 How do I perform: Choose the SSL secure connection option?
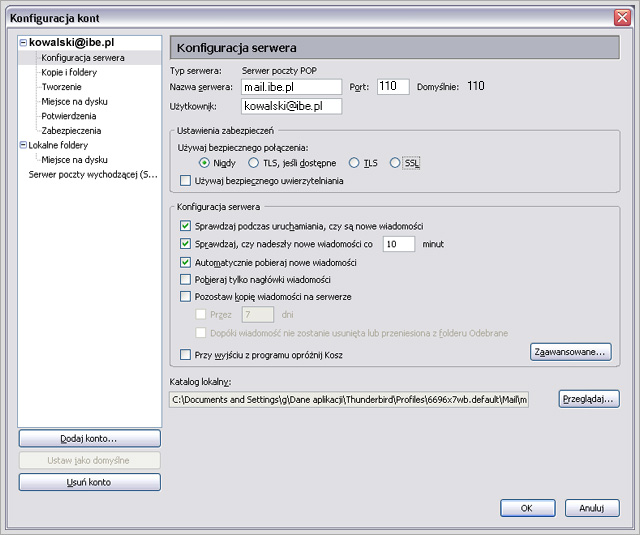[395, 163]
